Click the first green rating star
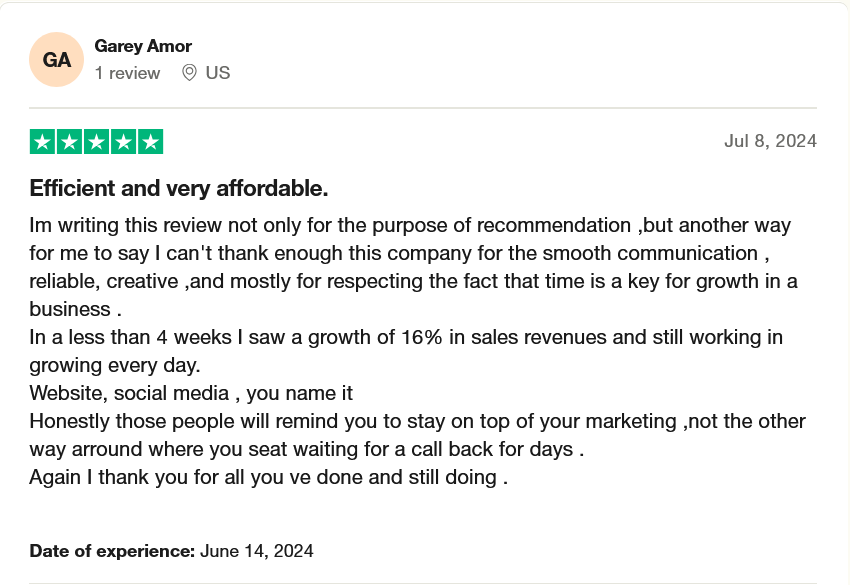 tap(42, 142)
